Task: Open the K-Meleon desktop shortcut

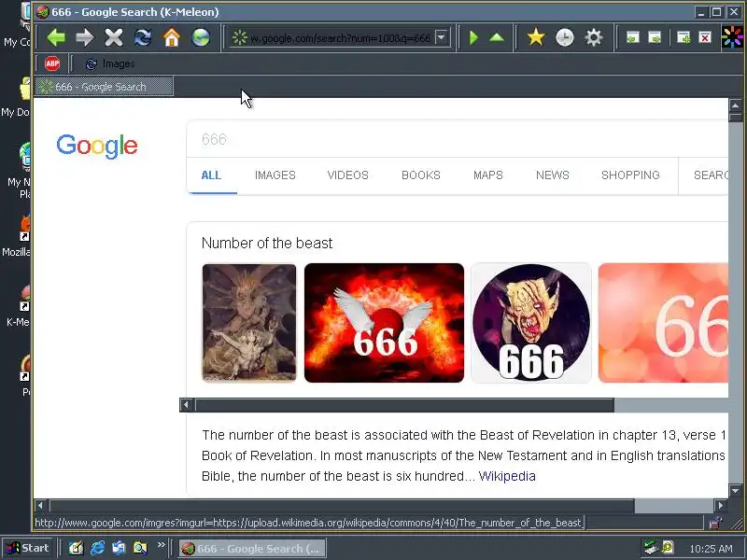Action: [x=18, y=307]
